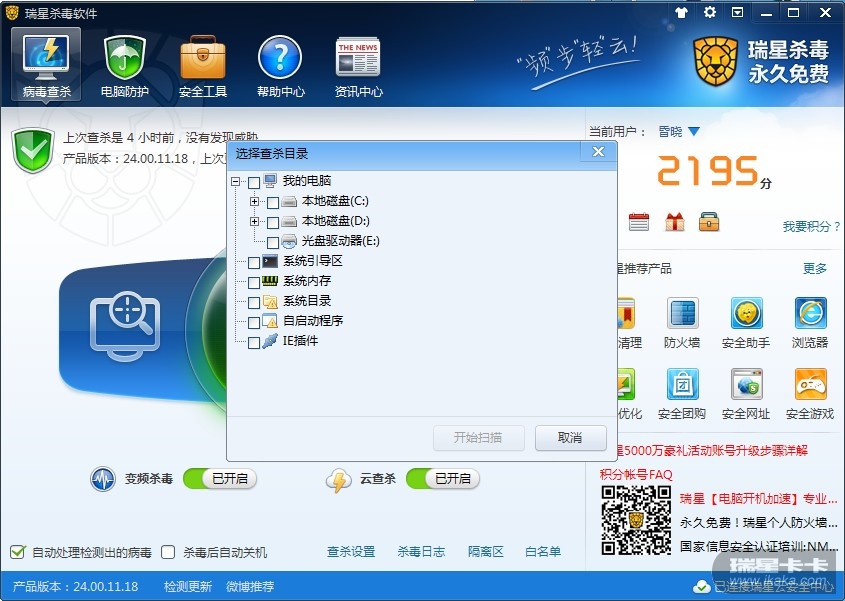Open news link 永久免费！瑞星个人防火墙
This screenshot has width=845, height=601.
click(x=758, y=522)
